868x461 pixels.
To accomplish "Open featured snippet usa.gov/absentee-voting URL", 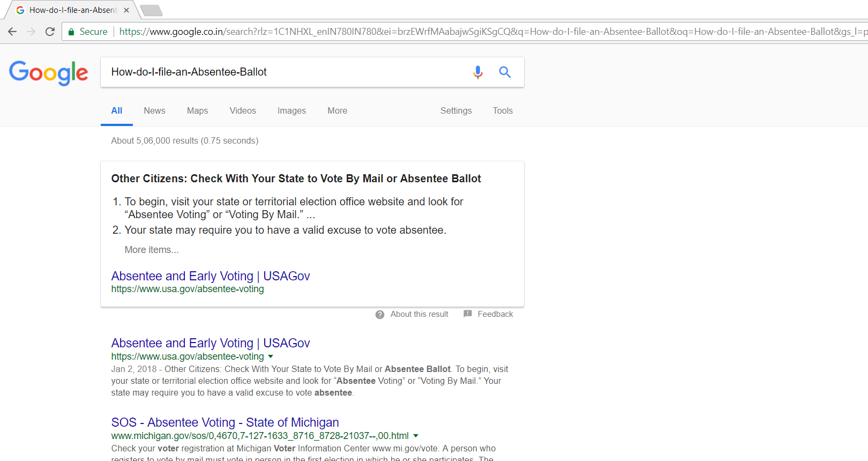I will point(188,289).
